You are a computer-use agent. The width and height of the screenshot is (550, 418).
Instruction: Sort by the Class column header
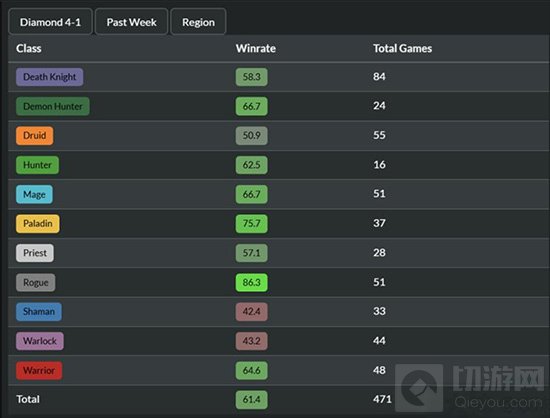(29, 48)
